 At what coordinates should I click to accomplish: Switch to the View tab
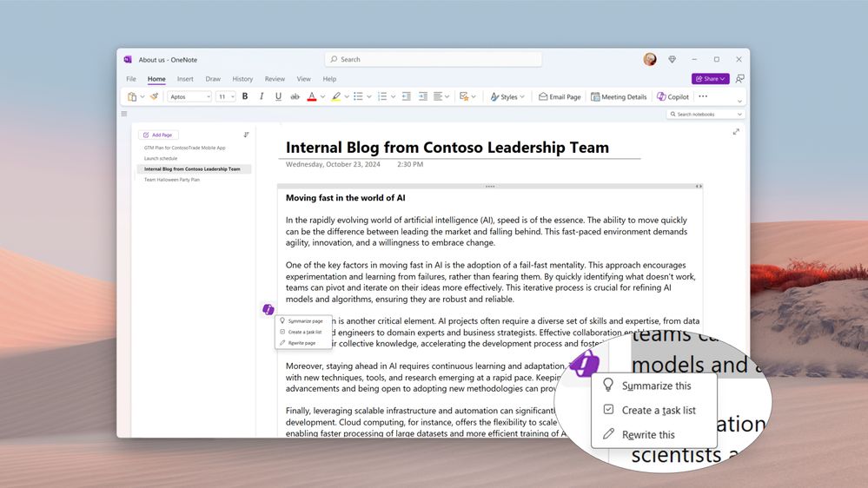coord(303,79)
